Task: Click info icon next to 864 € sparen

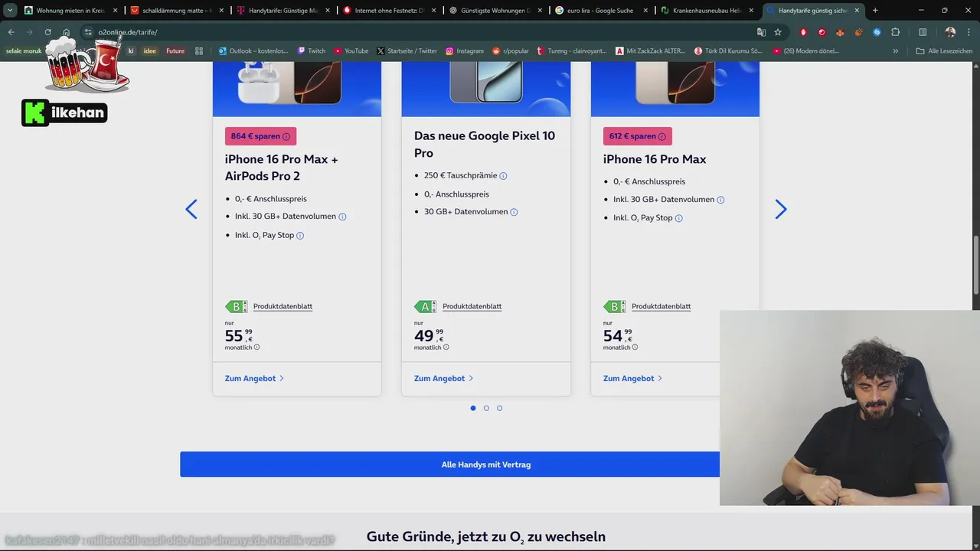Action: 286,136
